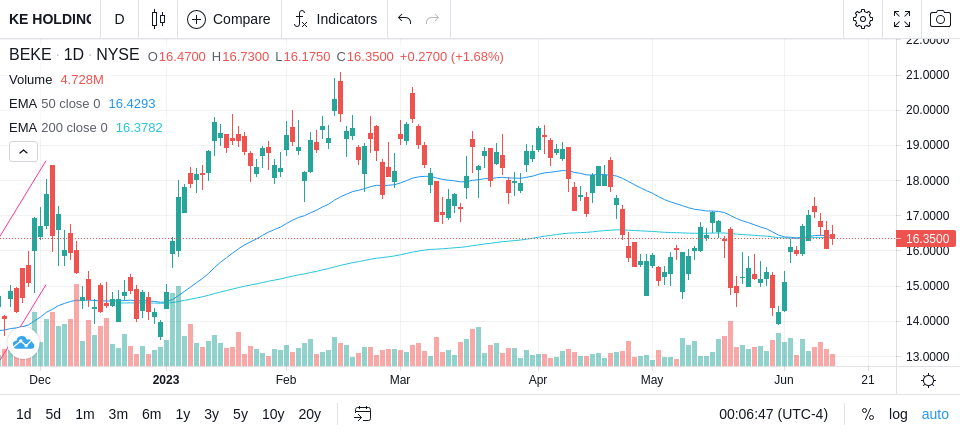The image size is (960, 433).
Task: Select the 5d time range
Action: [x=53, y=414]
